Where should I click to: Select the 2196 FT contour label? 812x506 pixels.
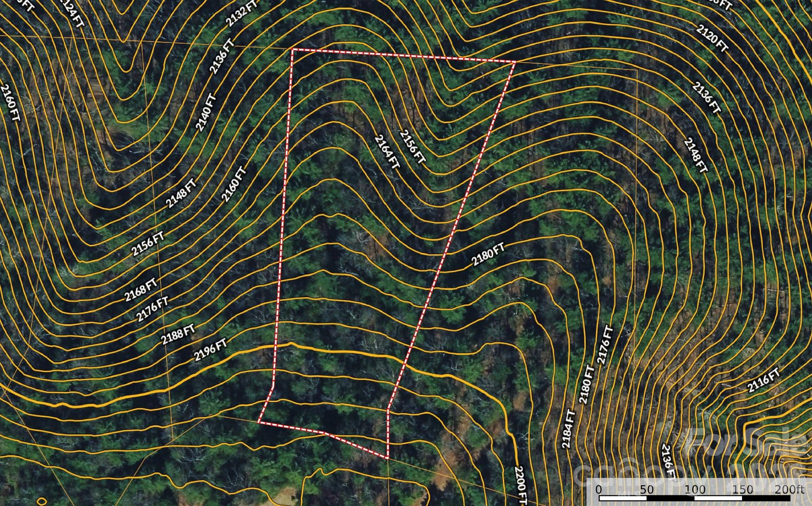click(x=210, y=350)
